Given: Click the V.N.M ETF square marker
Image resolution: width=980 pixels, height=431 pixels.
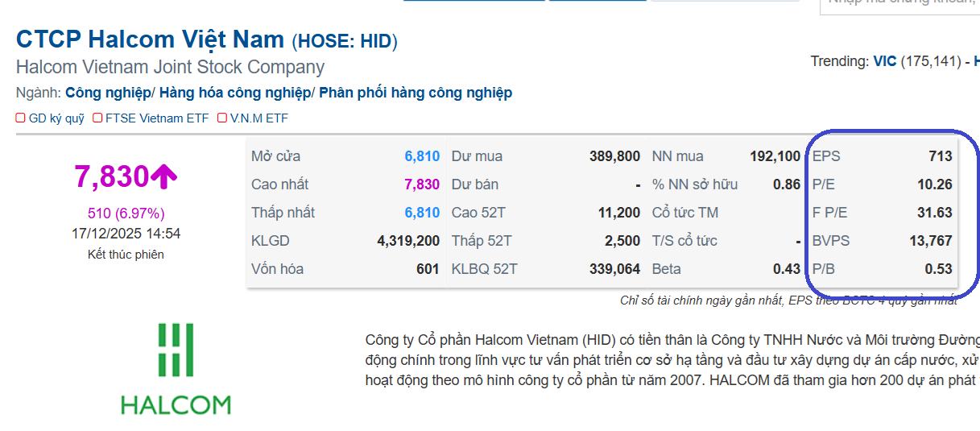Looking at the screenshot, I should click(x=222, y=118).
